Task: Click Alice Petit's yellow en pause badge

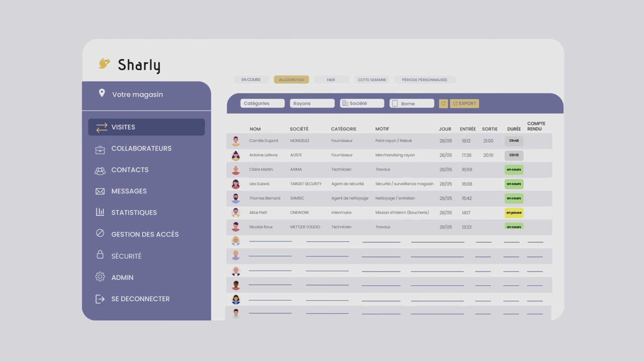Action: coord(513,213)
